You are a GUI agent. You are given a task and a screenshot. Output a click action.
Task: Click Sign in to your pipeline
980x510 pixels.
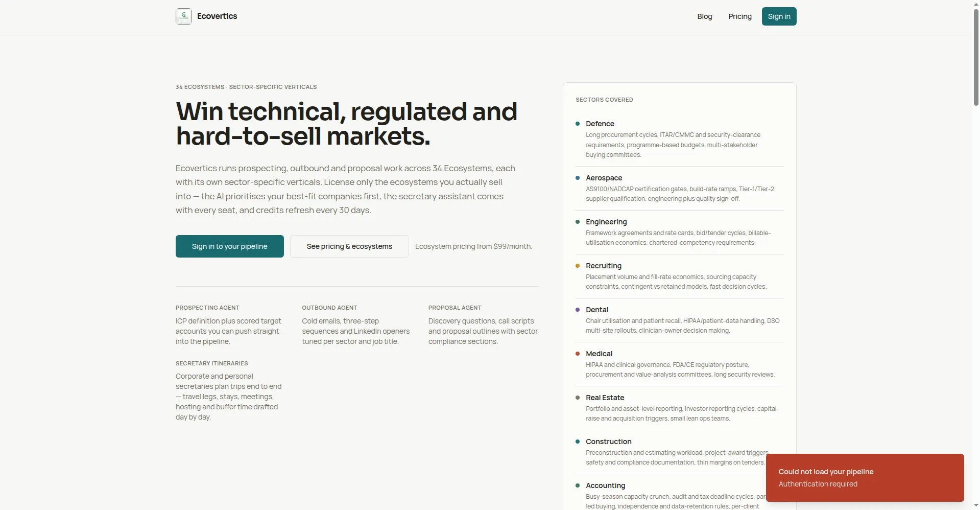230,246
